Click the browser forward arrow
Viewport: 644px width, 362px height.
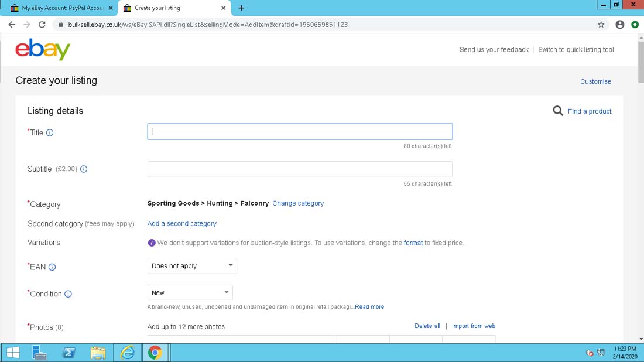coord(27,25)
